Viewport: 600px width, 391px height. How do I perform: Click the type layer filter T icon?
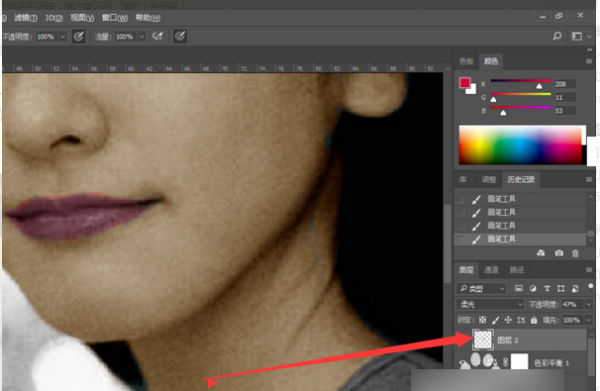click(x=547, y=288)
